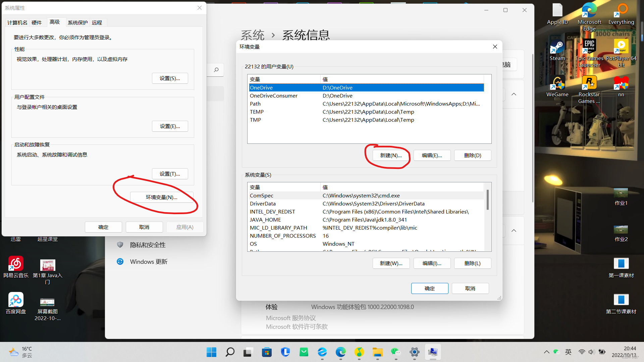Open Microsoft Store from taskbar
The image size is (644, 362).
pos(267,352)
